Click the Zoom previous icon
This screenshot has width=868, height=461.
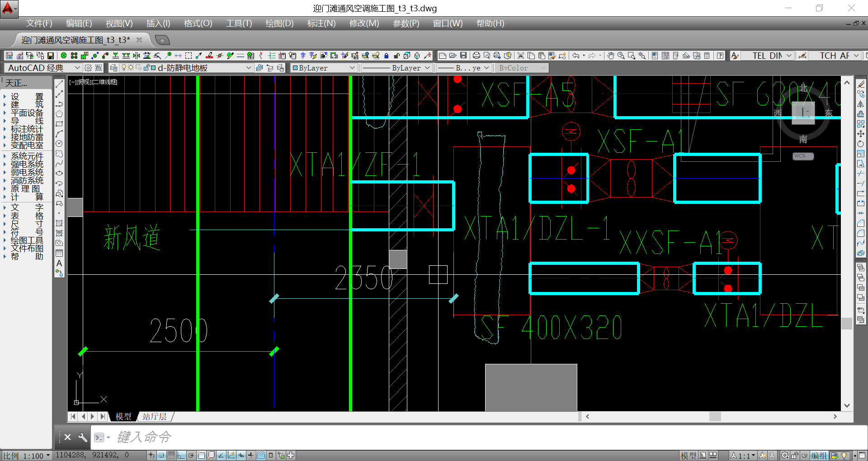point(642,56)
